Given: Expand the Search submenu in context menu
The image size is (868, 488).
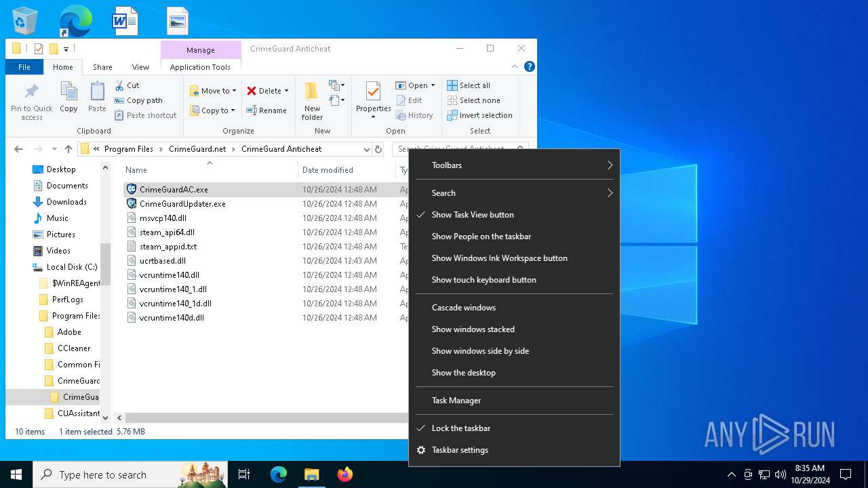Looking at the screenshot, I should (x=514, y=193).
